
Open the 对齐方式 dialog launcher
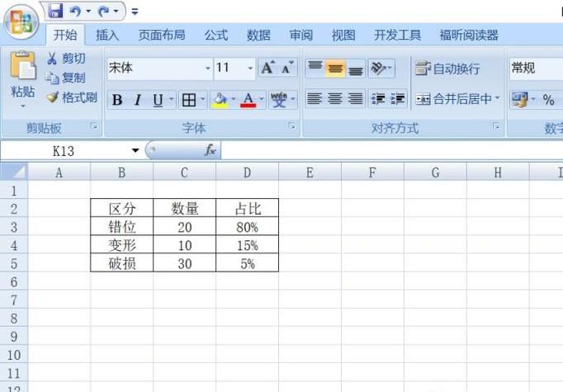coord(497,126)
